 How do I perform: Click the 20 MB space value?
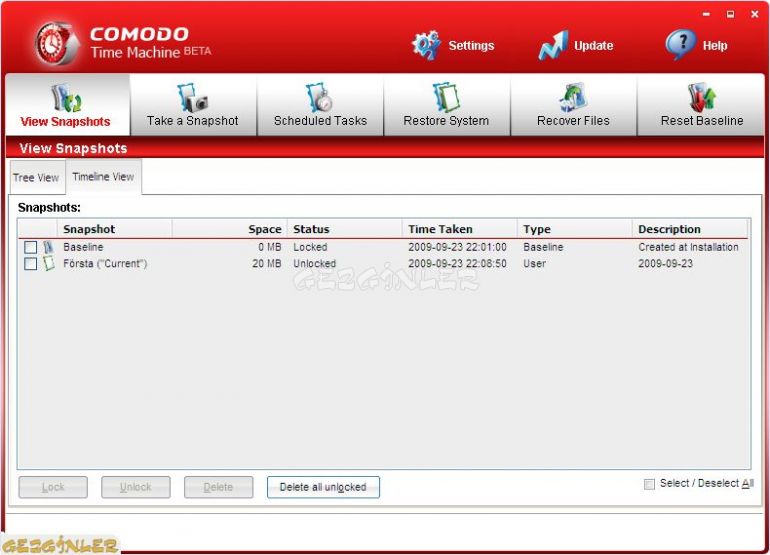point(267,264)
